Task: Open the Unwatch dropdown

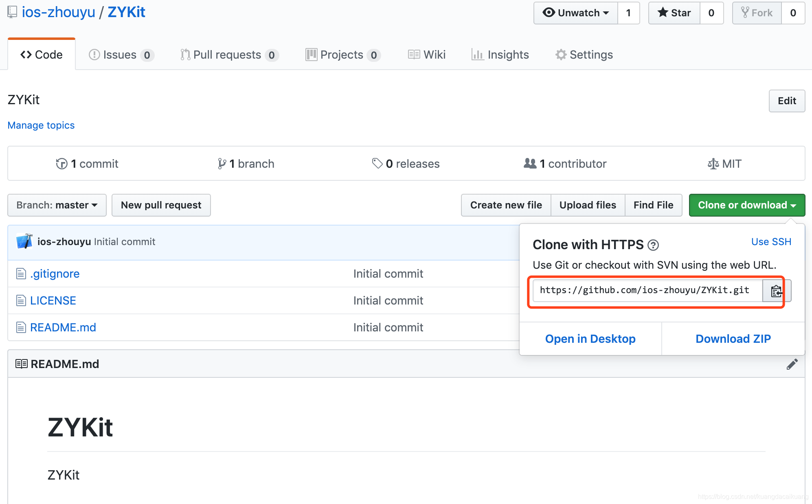Action: tap(576, 13)
